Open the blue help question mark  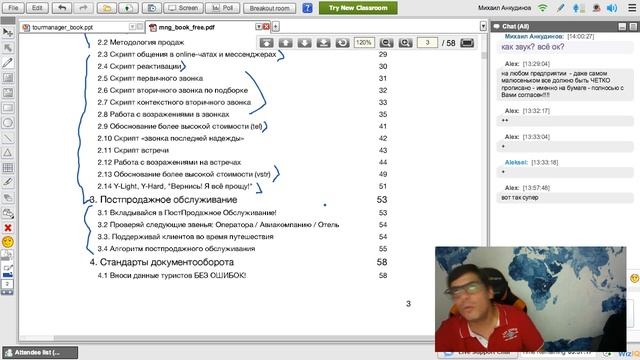(x=307, y=8)
